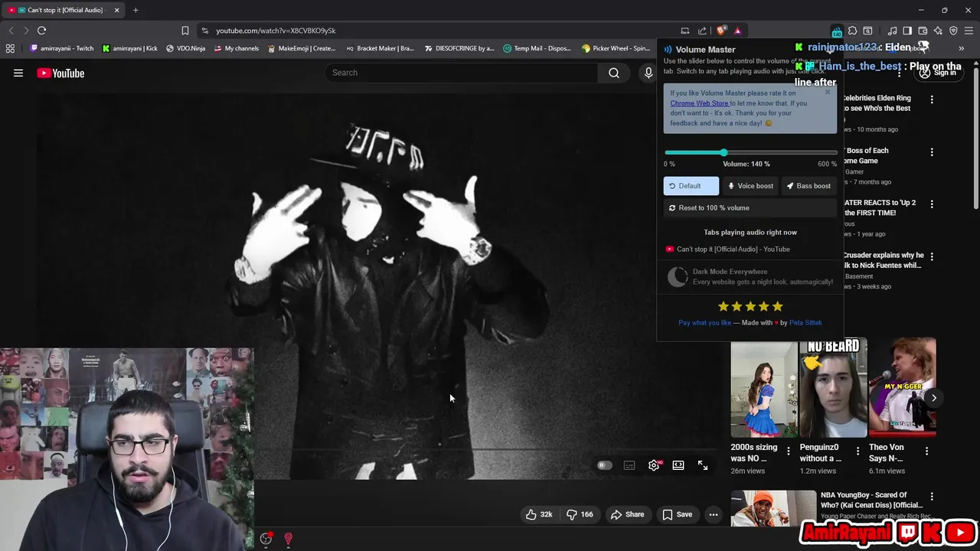Start voice search with the microphone icon
Viewport: 980px width, 551px height.
(648, 73)
